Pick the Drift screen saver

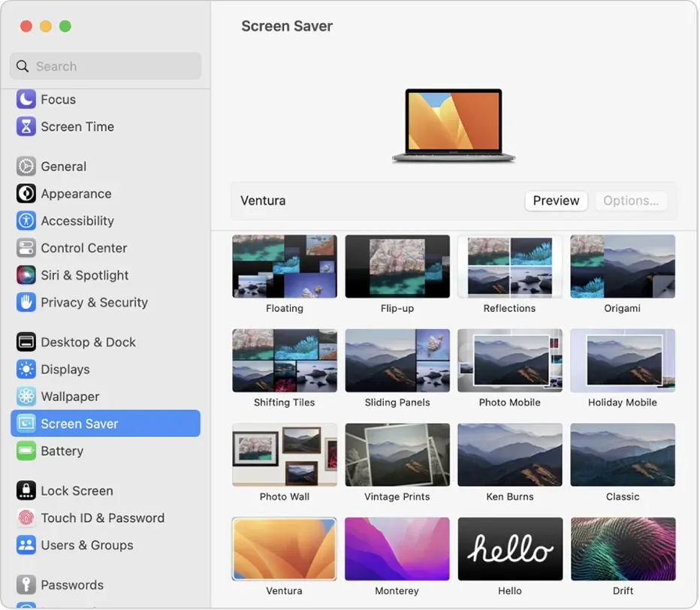[x=623, y=548]
